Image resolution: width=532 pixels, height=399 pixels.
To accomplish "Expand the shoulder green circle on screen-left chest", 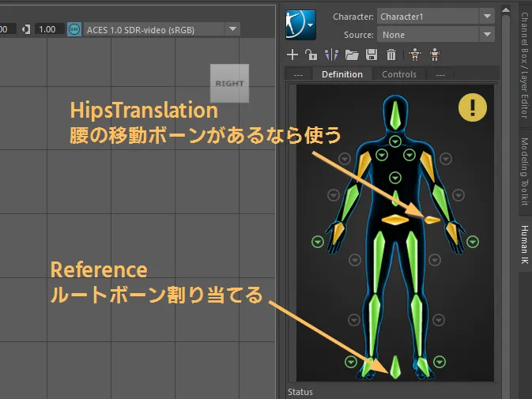I will pyautogui.click(x=382, y=156).
